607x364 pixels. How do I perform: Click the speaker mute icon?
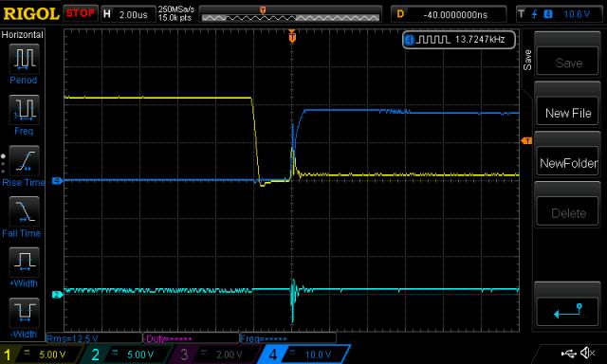pyautogui.click(x=588, y=353)
